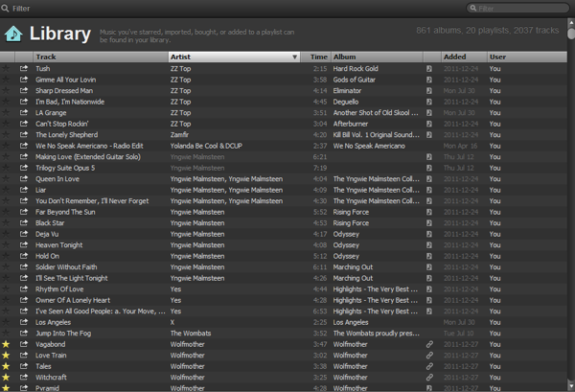
Task: Click link icon in Vagabond row
Action: [x=429, y=344]
